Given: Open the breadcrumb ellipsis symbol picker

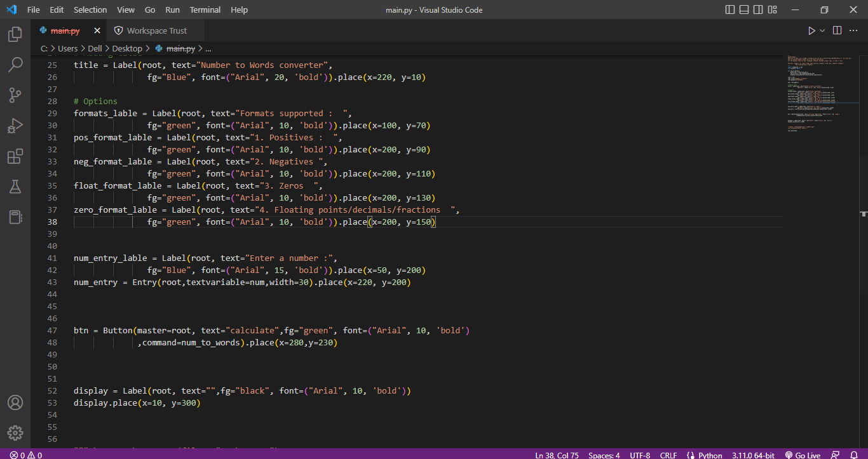Looking at the screenshot, I should pyautogui.click(x=208, y=48).
